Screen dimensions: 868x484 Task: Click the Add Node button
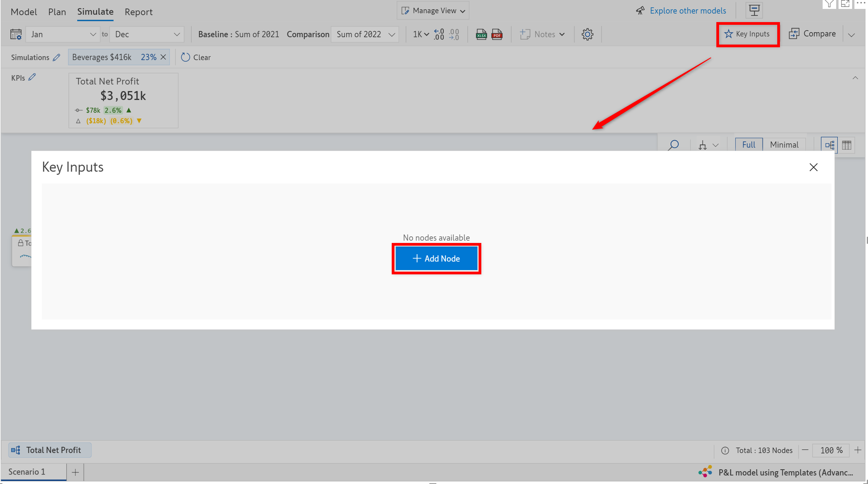436,258
